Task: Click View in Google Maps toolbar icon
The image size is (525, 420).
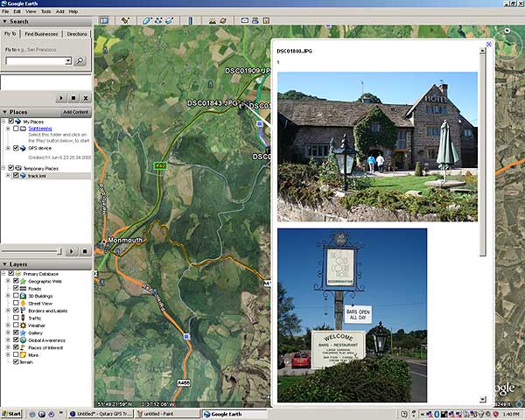Action: click(x=266, y=21)
